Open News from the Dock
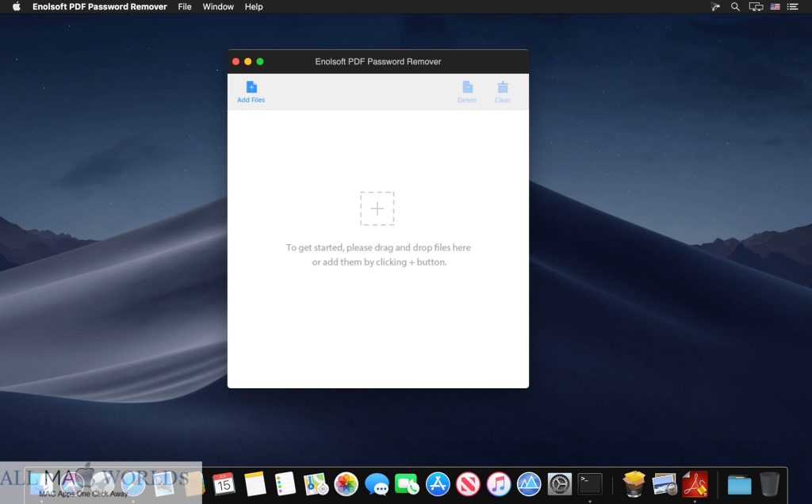Viewport: 812px width, 504px height. tap(468, 484)
